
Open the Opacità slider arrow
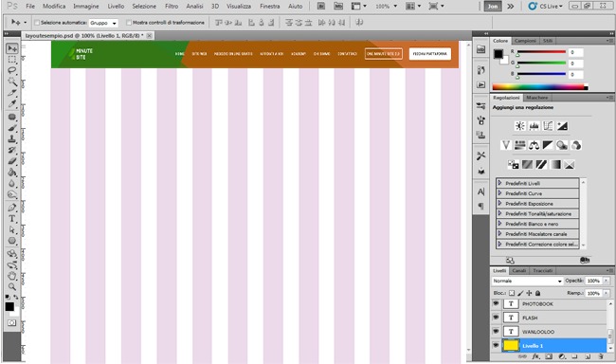pyautogui.click(x=607, y=281)
